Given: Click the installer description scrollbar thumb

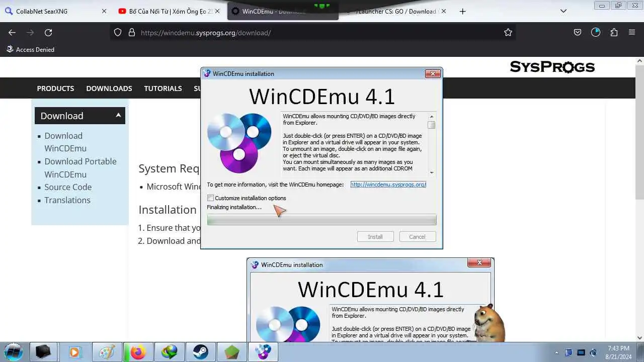Looking at the screenshot, I should [x=431, y=125].
